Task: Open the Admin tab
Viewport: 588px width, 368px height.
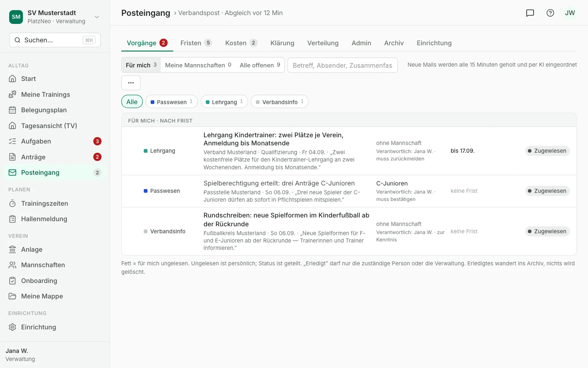Action: tap(361, 43)
